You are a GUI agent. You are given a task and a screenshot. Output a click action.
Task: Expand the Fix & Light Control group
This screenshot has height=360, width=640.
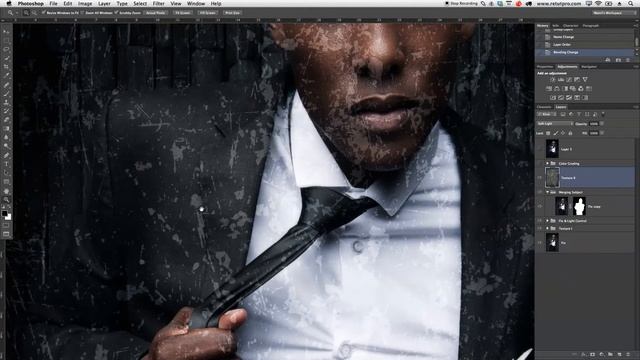pyautogui.click(x=547, y=221)
